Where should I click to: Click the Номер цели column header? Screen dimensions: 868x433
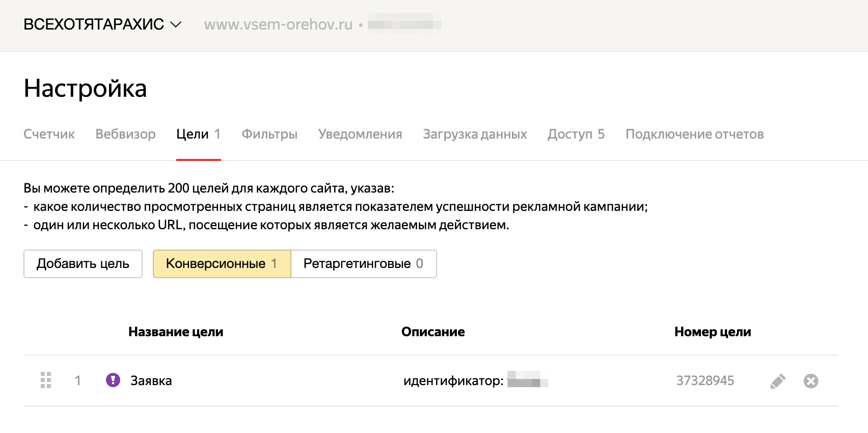pyautogui.click(x=713, y=332)
